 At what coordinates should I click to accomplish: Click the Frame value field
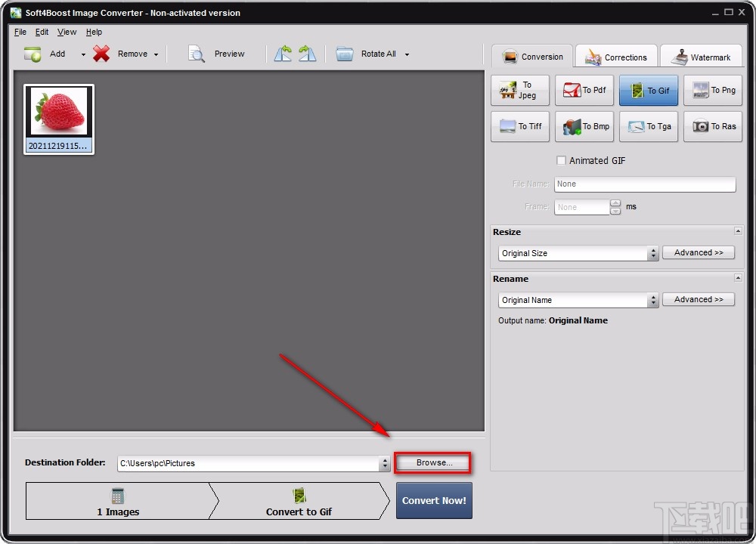[582, 207]
